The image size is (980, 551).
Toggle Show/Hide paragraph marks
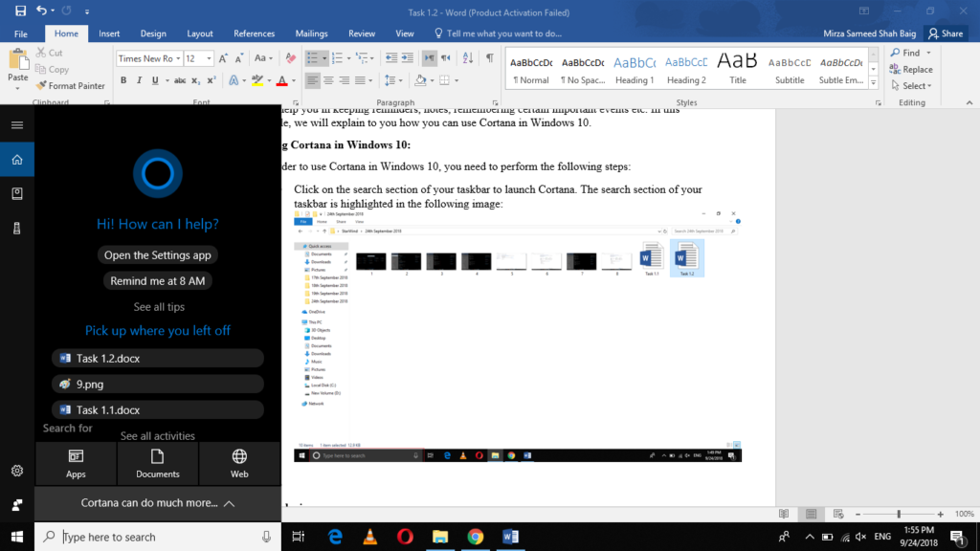pos(489,58)
